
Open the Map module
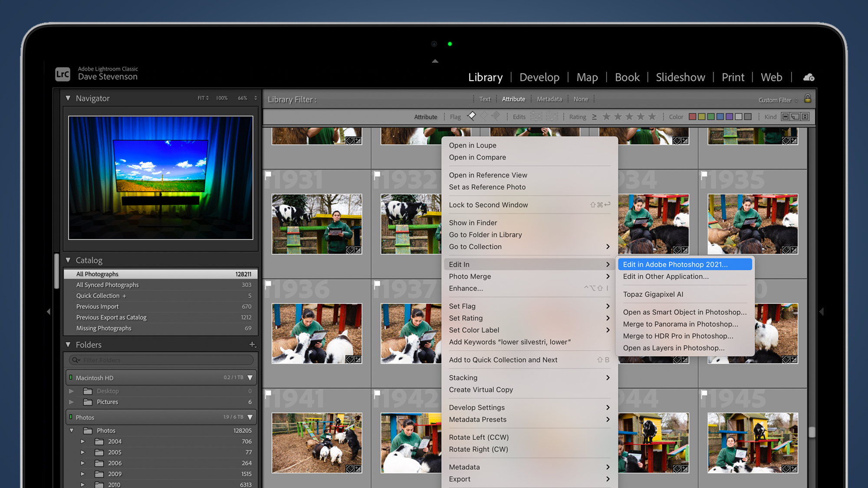coord(587,77)
